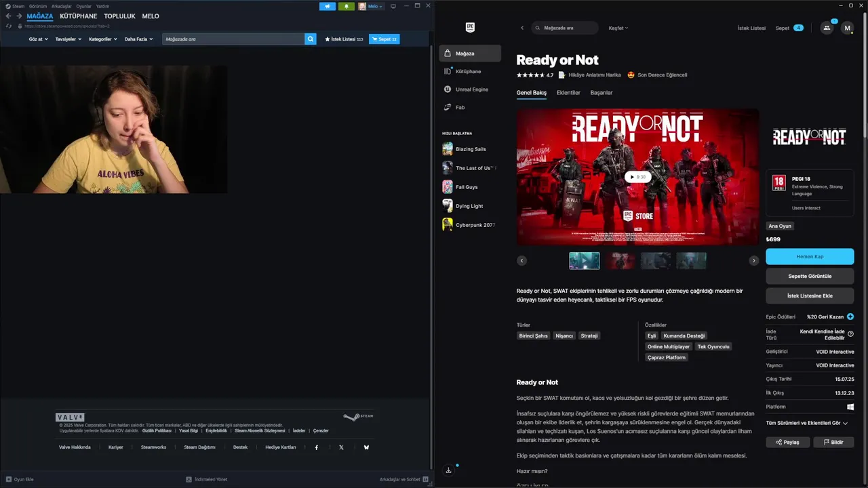
Task: Open Unreal Engine in Epic sidebar
Action: tap(470, 89)
